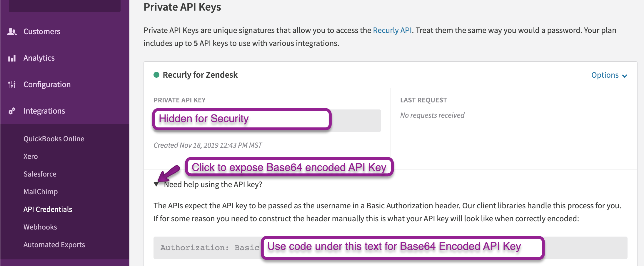This screenshot has height=266, width=644.
Task: Click the Configuration sliders icon
Action: click(x=12, y=84)
